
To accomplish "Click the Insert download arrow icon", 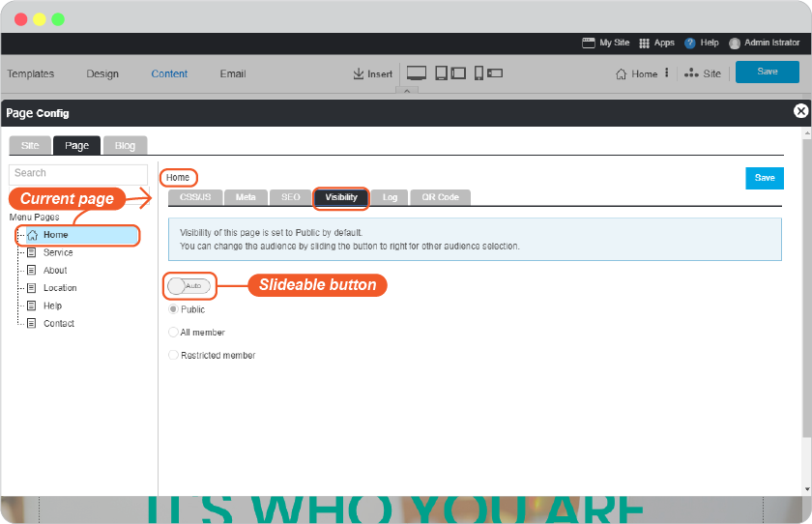I will (359, 73).
